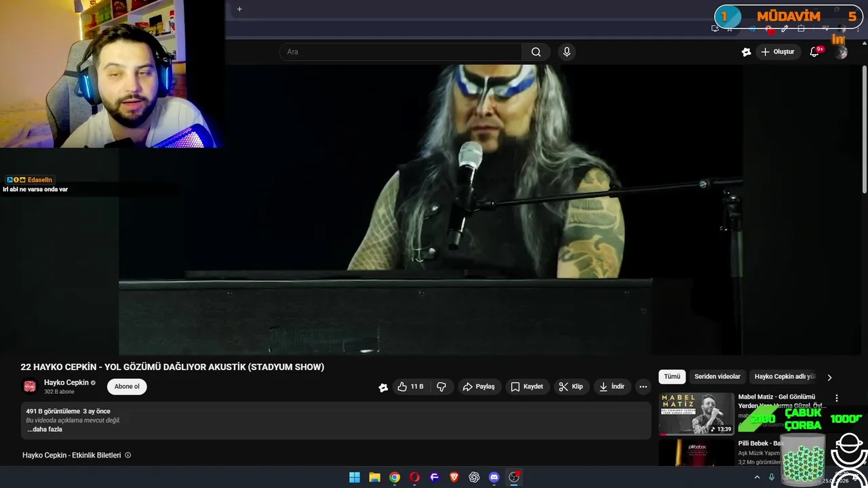Click the Abone ol subscribe button
This screenshot has height=488, width=868.
(x=127, y=386)
